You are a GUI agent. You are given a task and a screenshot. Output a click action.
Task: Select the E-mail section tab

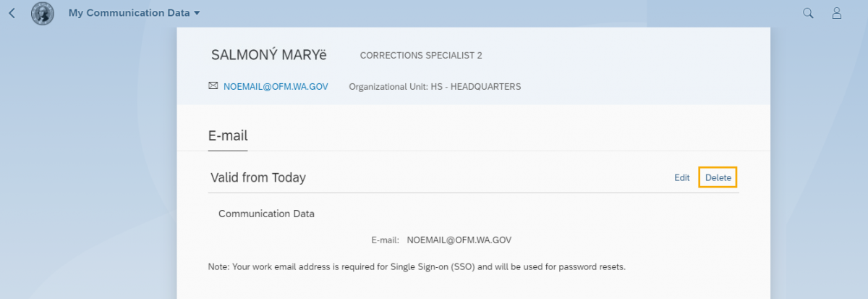pyautogui.click(x=228, y=135)
